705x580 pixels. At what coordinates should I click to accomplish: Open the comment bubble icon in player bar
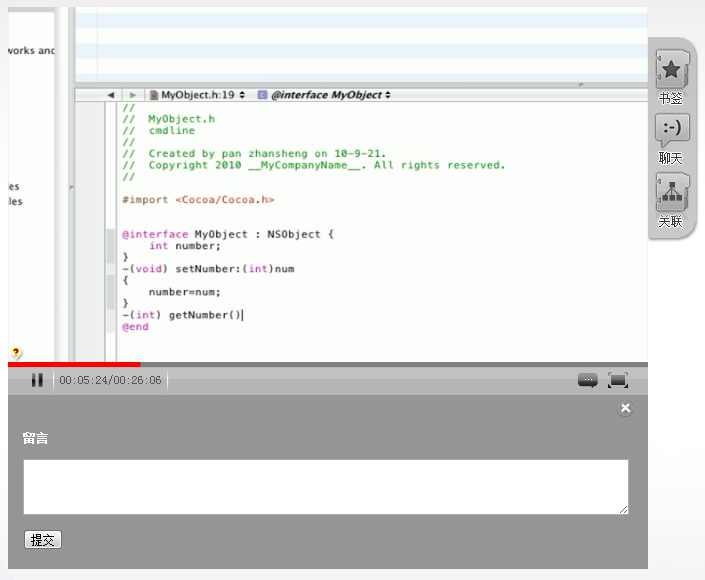(x=587, y=380)
